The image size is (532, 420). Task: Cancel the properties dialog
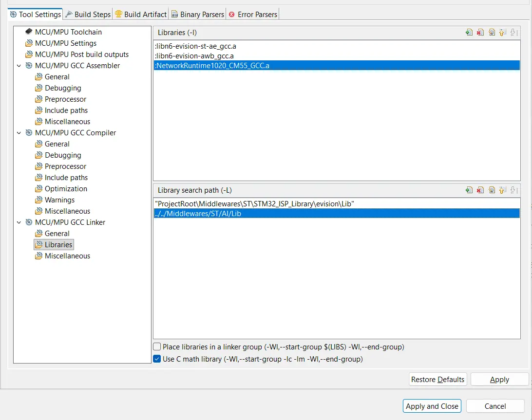[495, 406]
